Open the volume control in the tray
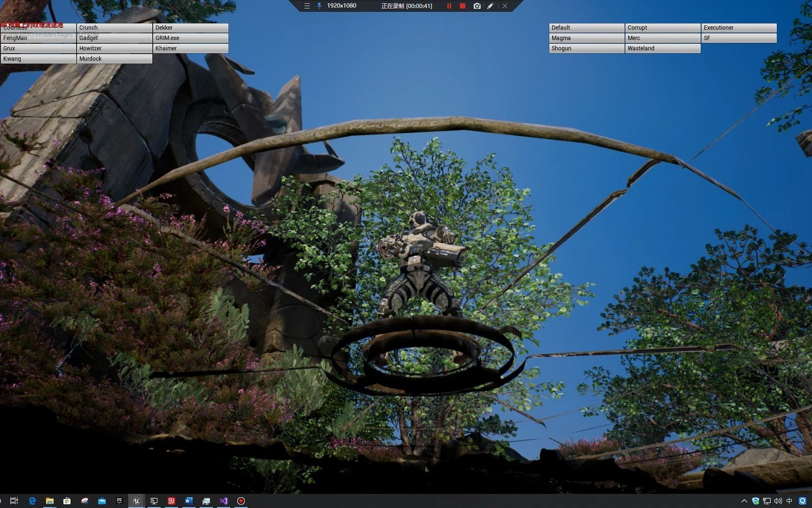Image resolution: width=812 pixels, height=508 pixels. pos(778,501)
